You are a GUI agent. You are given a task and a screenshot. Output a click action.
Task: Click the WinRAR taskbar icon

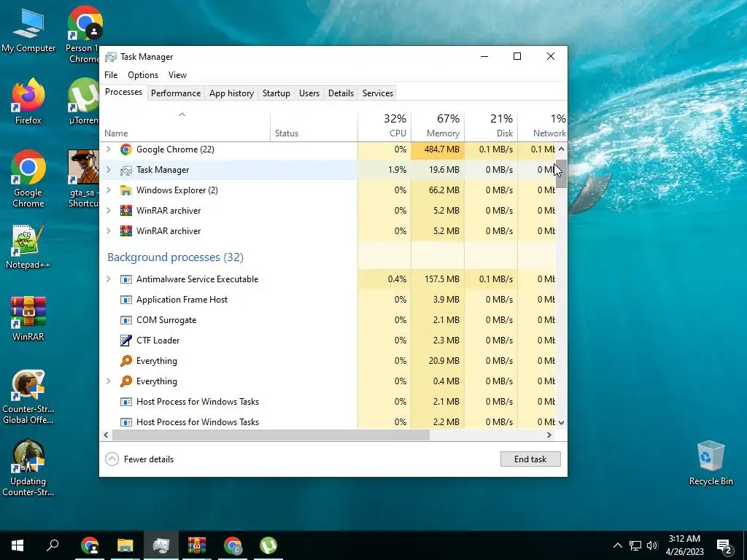(197, 545)
